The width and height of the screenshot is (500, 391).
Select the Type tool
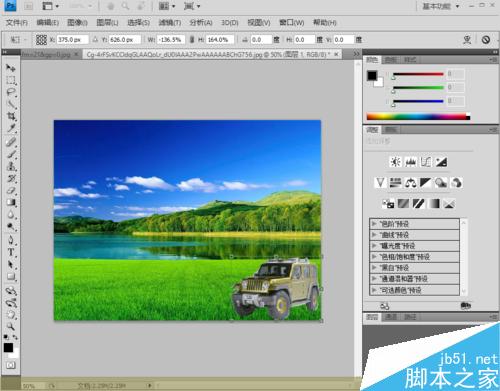(11, 252)
